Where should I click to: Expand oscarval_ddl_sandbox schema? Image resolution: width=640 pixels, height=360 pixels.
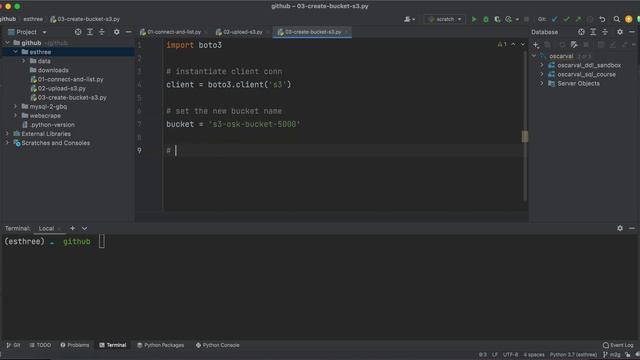click(542, 65)
